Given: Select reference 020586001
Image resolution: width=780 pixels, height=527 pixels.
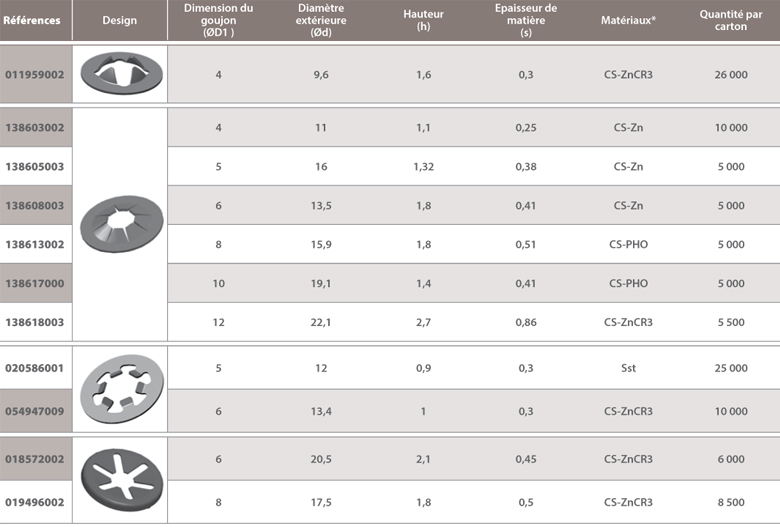Looking at the screenshot, I should (36, 368).
